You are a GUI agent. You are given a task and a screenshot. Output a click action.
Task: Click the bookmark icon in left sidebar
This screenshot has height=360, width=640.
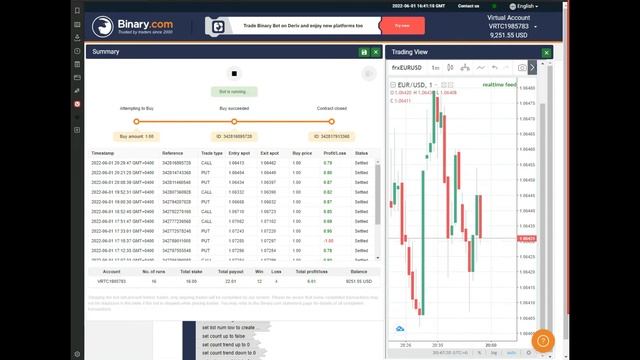77,11
